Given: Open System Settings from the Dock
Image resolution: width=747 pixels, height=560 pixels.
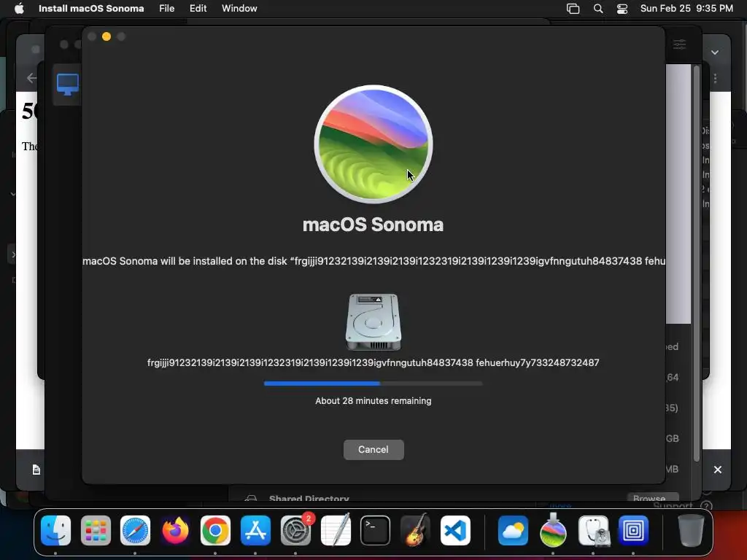Looking at the screenshot, I should click(295, 530).
